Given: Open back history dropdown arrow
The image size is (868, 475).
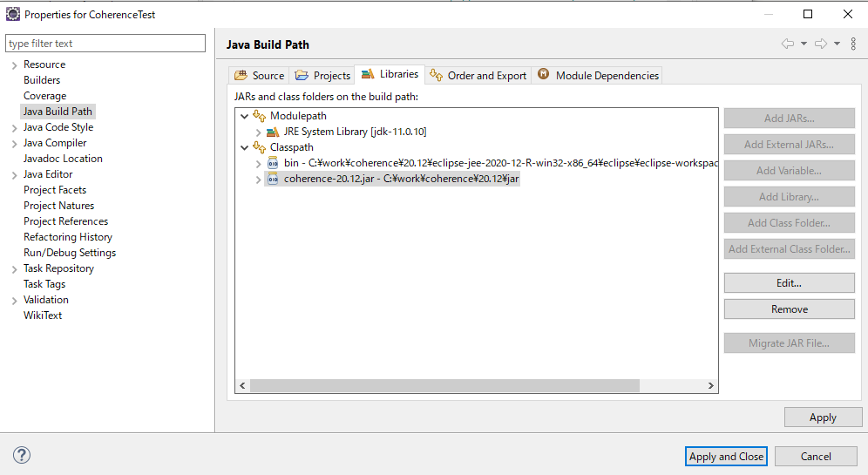Looking at the screenshot, I should 804,44.
